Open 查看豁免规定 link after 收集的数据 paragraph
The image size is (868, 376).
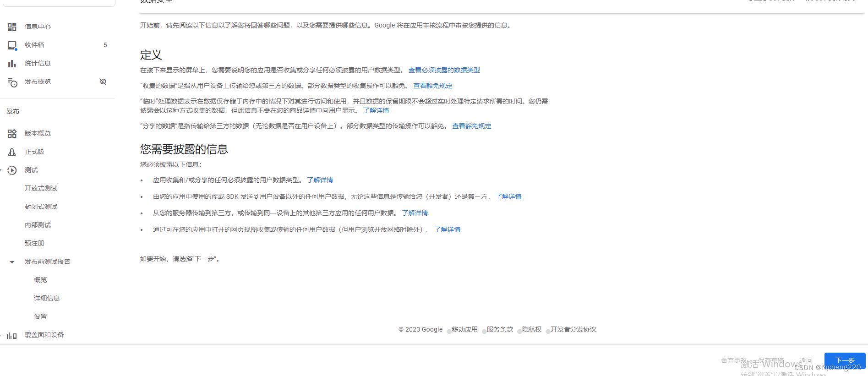[433, 86]
